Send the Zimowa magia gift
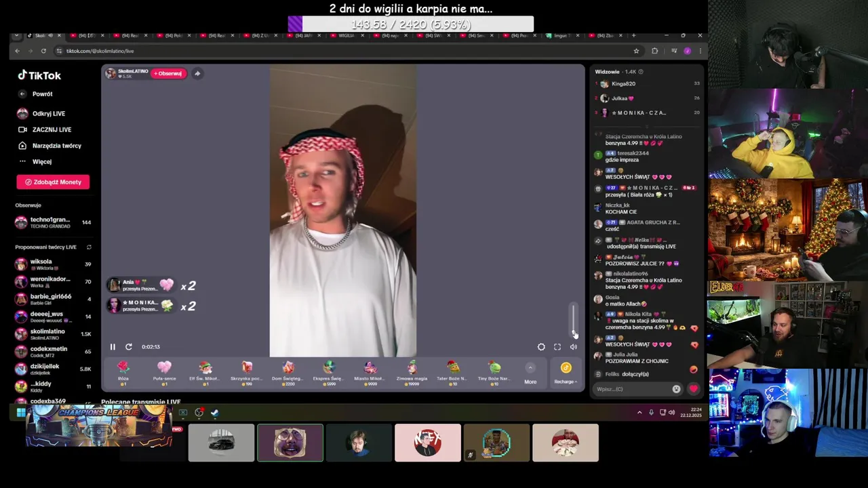The height and width of the screenshot is (488, 868). pyautogui.click(x=412, y=373)
